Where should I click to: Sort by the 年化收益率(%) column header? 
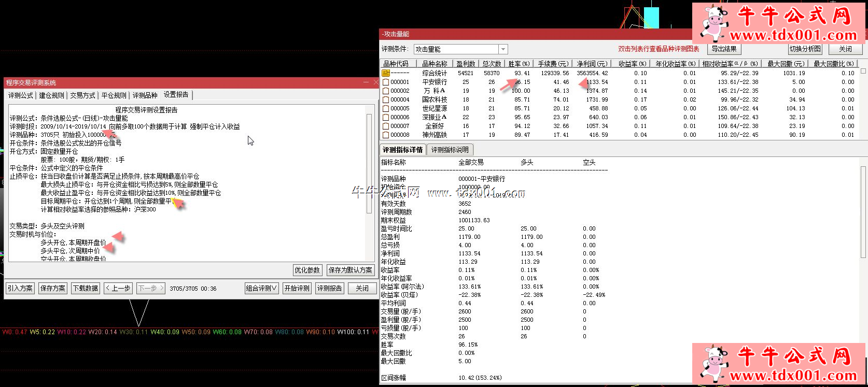pos(676,64)
